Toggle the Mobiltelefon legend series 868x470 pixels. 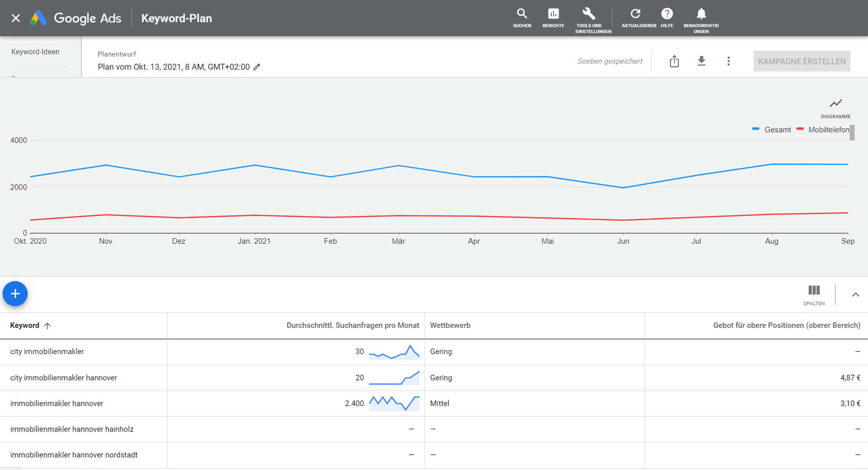(x=823, y=130)
